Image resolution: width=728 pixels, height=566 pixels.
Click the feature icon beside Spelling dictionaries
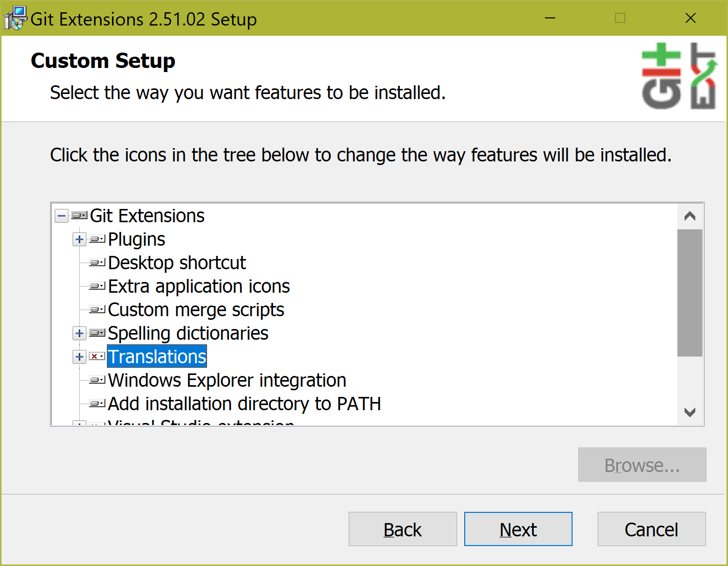pyautogui.click(x=97, y=333)
